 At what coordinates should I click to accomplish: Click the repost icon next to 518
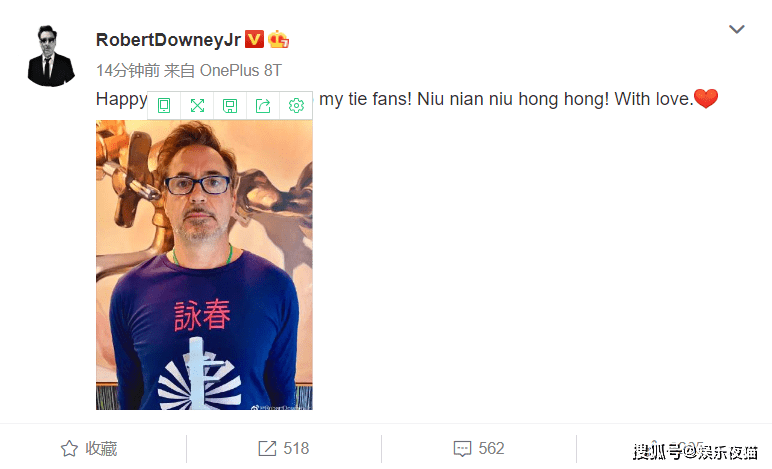pyautogui.click(x=267, y=448)
